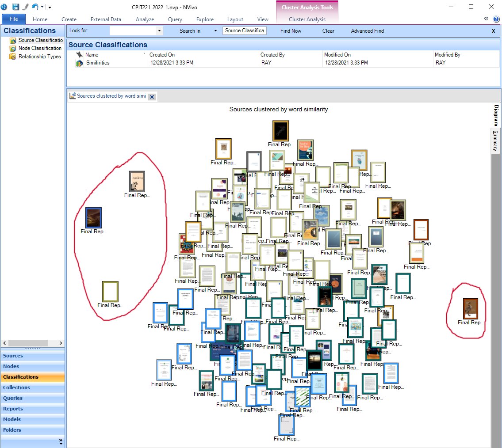Sort list by Modified On column header
The image size is (502, 448).
pyautogui.click(x=378, y=55)
